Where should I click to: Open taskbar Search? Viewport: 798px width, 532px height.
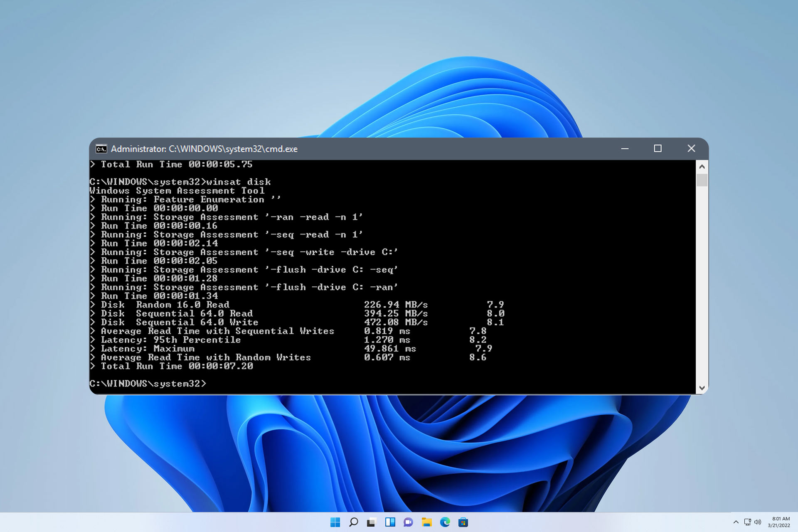click(353, 522)
